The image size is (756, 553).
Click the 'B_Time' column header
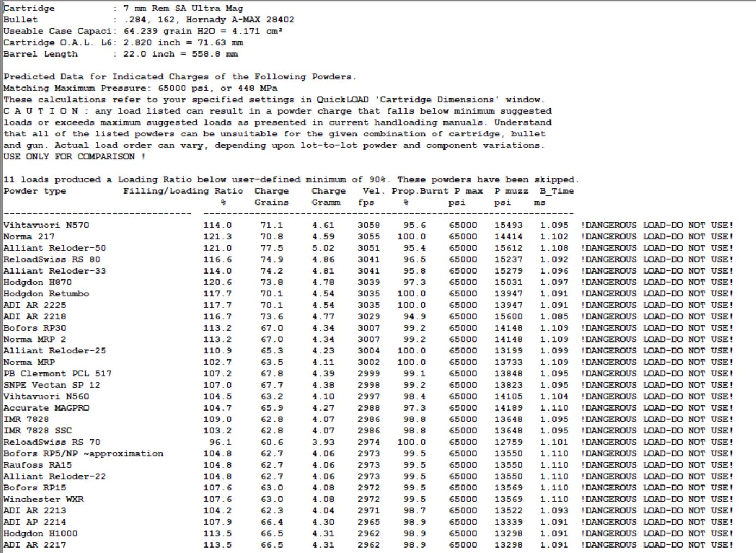pyautogui.click(x=557, y=191)
